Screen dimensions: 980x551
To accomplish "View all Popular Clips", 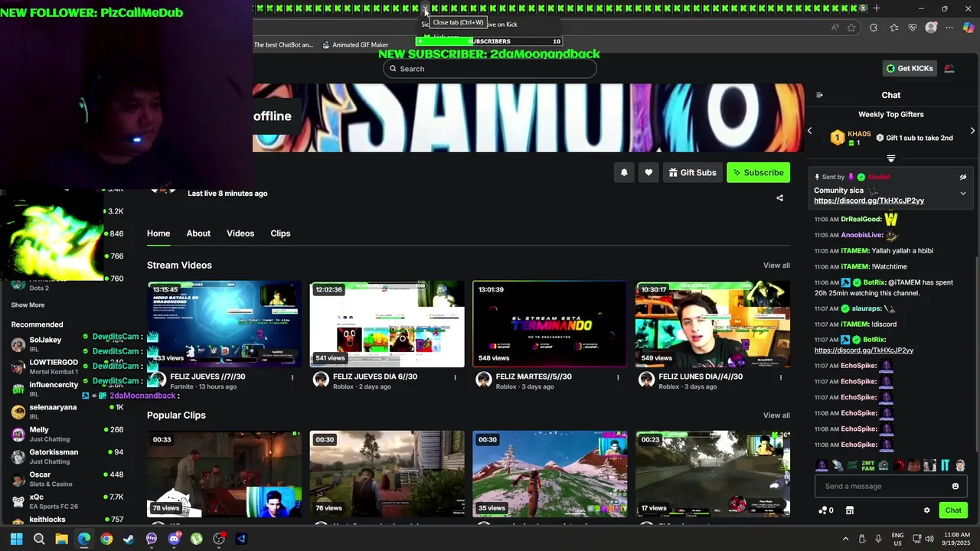I will point(776,416).
